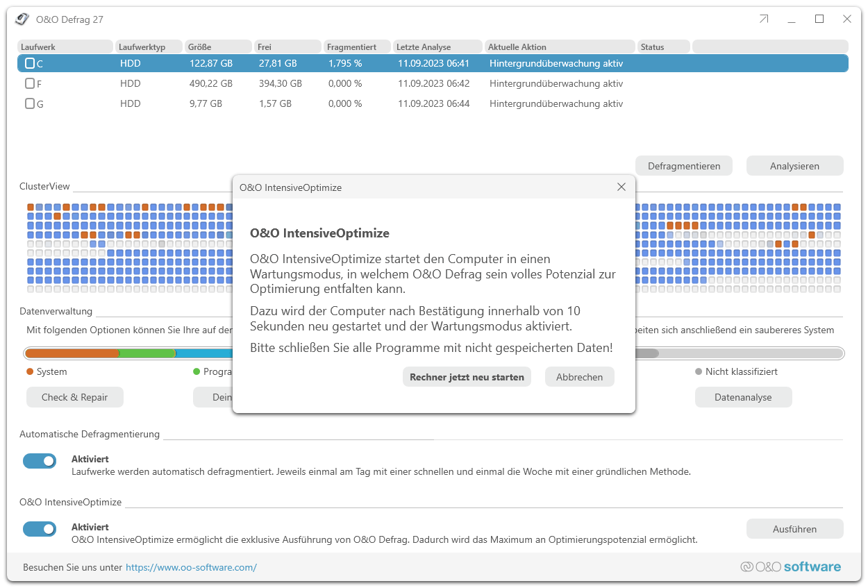Sort by Letzte Analyse column header
Viewport: 868px width, 588px height.
click(437, 47)
